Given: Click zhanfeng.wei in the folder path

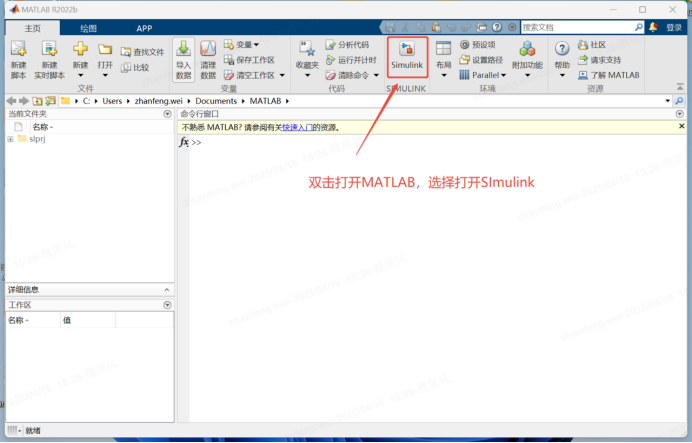Looking at the screenshot, I should point(158,101).
